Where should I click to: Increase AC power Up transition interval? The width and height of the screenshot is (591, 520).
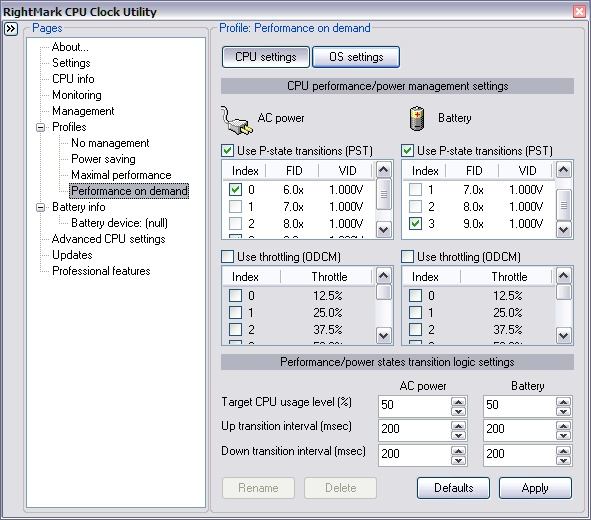[x=459, y=426]
